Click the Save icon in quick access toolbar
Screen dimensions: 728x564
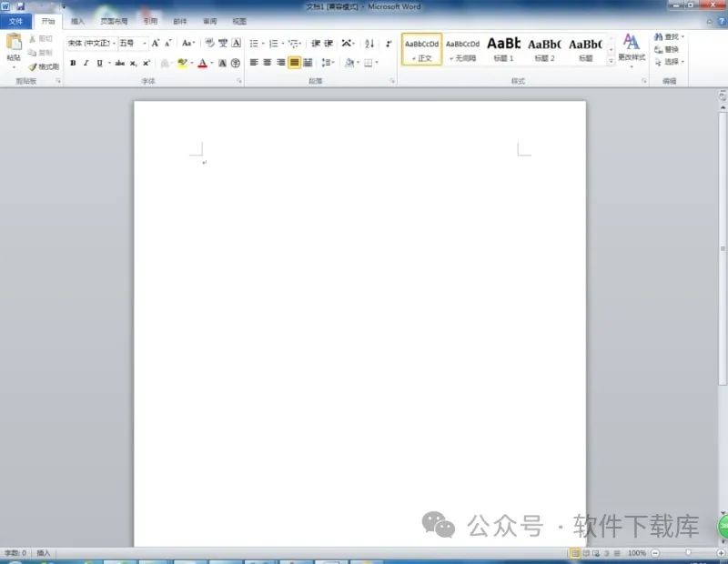[x=20, y=6]
